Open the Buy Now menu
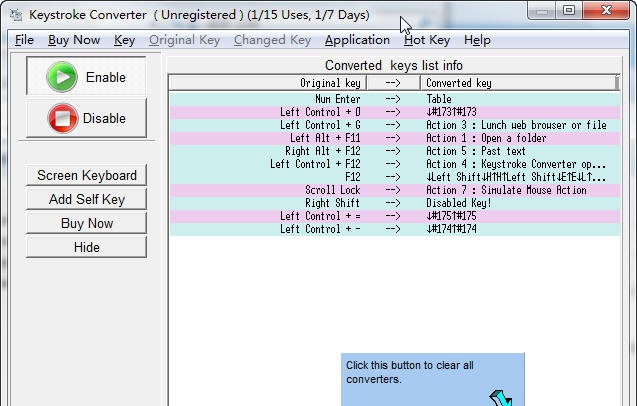637x406 pixels. (74, 40)
